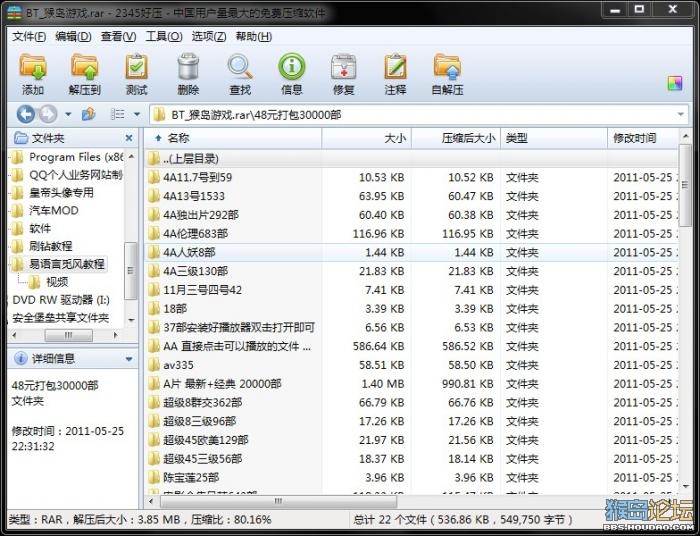Select folder 11月三号四号42
The height and width of the screenshot is (536, 700).
(411, 290)
